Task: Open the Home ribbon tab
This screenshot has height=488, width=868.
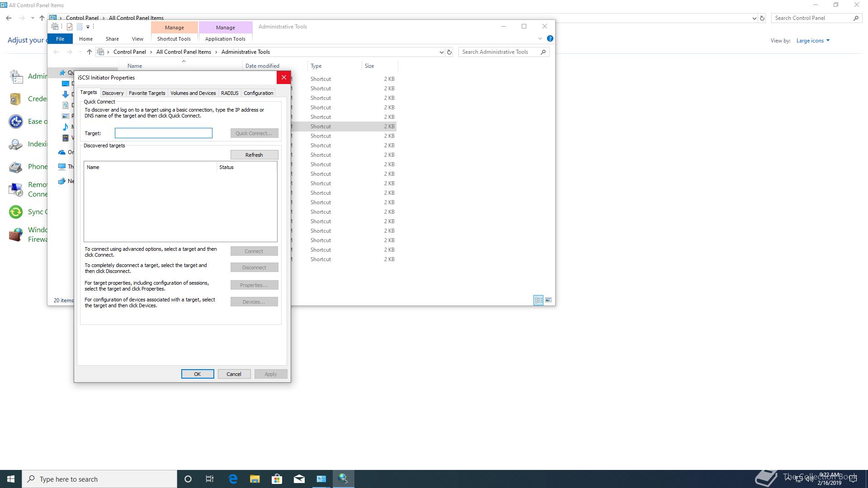Action: tap(86, 39)
